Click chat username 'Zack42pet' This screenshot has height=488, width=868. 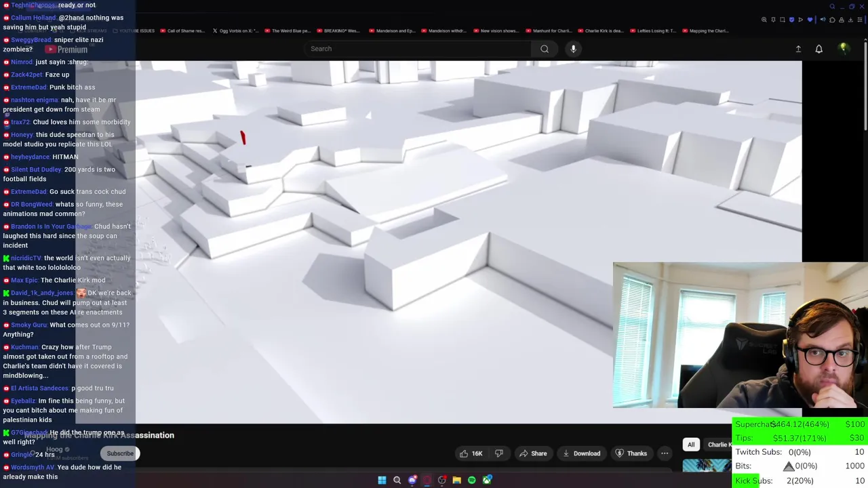(x=26, y=75)
